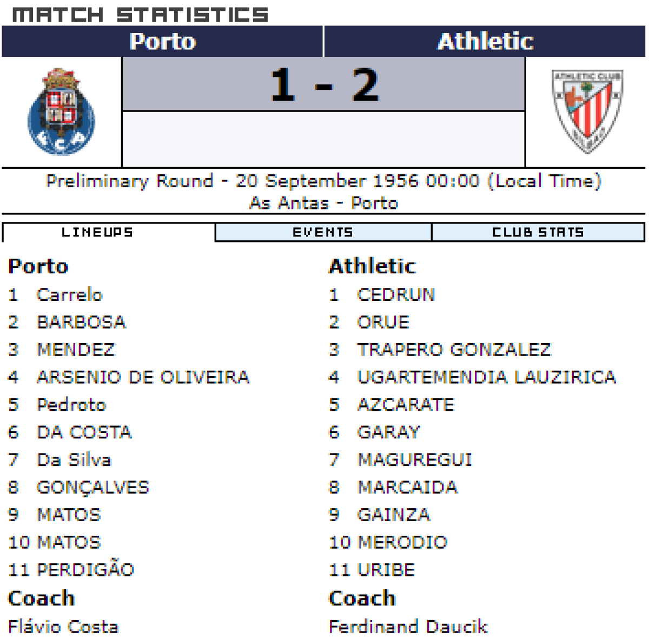Open coach Flávio Costa's page
This screenshot has width=649, height=644.
[63, 626]
